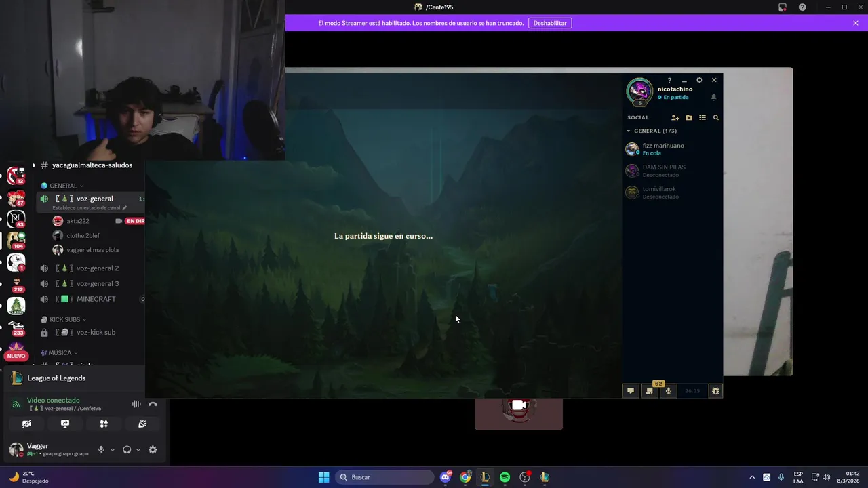Join the MINECRAFT voice channel
The width and height of the screenshot is (868, 488).
[x=91, y=299]
